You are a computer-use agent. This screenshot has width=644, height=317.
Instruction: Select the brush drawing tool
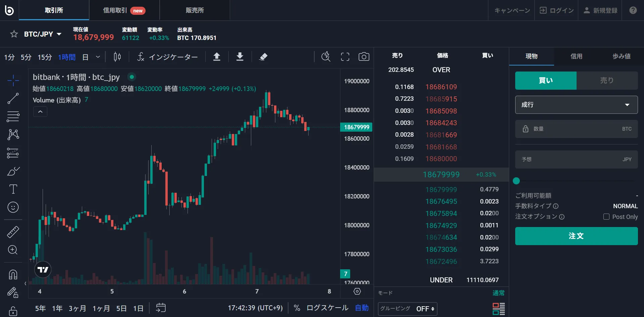tap(13, 172)
